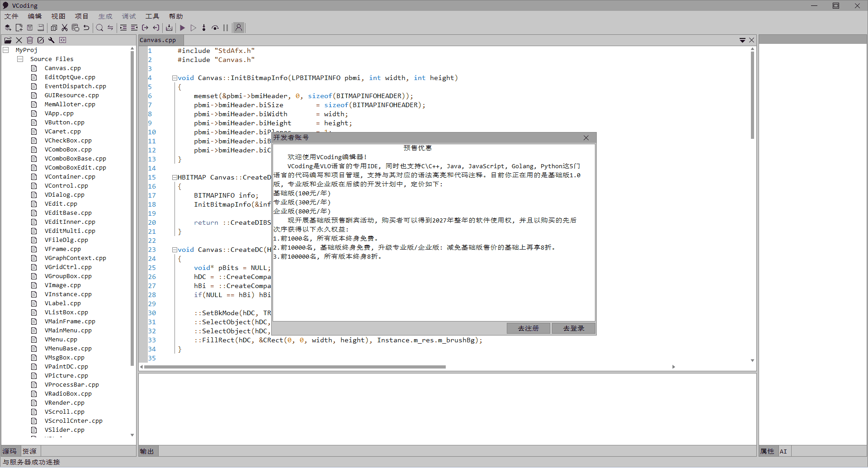Select VGraphContext.cpp in the file tree
The image size is (868, 468).
point(75,258)
